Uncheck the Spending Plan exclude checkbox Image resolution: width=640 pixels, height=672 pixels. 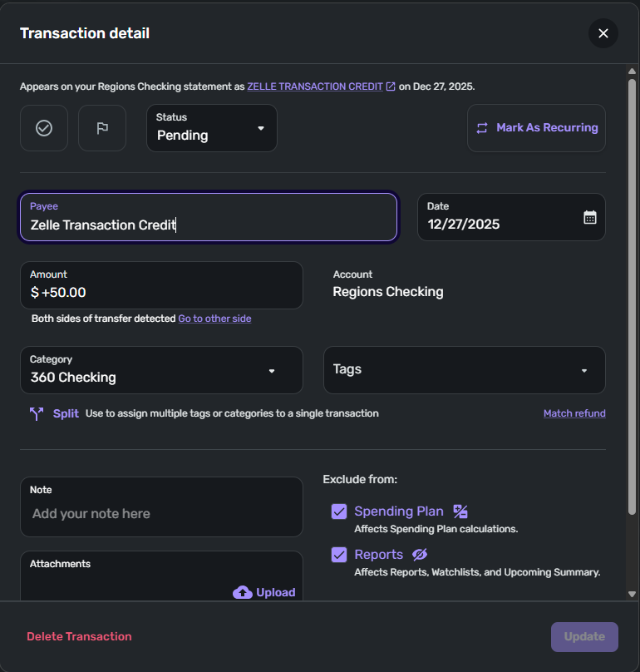(x=339, y=511)
